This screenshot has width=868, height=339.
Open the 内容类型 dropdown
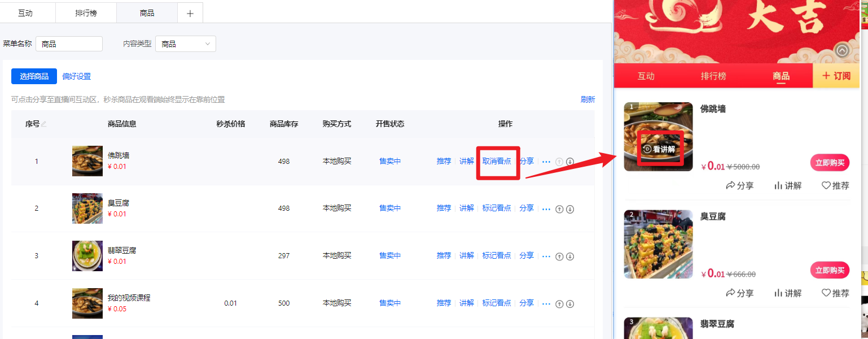(186, 44)
